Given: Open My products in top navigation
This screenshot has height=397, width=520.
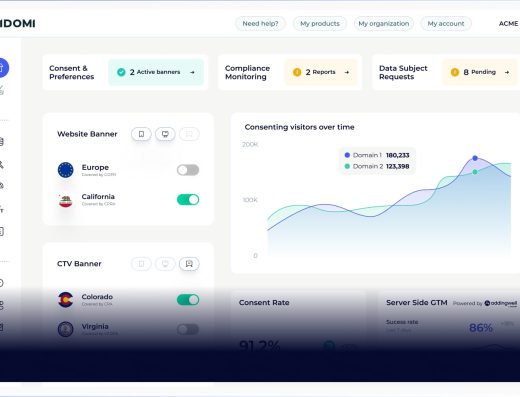Looking at the screenshot, I should click(320, 24).
